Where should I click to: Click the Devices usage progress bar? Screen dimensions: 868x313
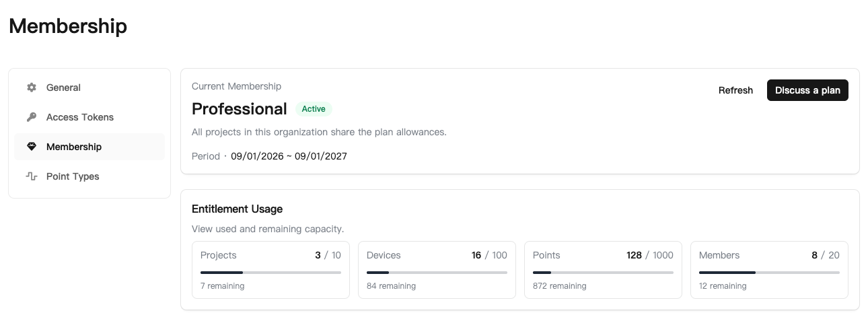click(437, 273)
